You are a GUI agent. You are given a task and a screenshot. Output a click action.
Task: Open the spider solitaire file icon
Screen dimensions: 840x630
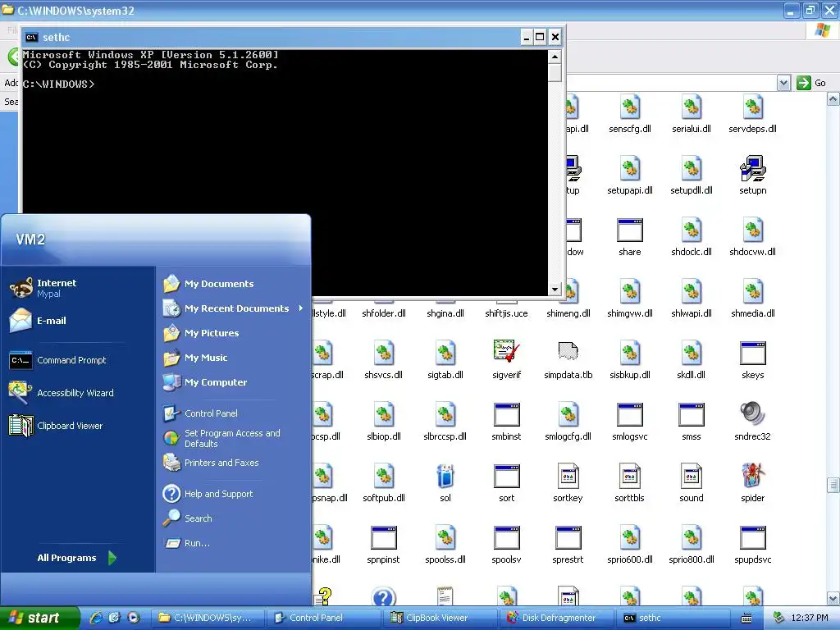coord(753,477)
